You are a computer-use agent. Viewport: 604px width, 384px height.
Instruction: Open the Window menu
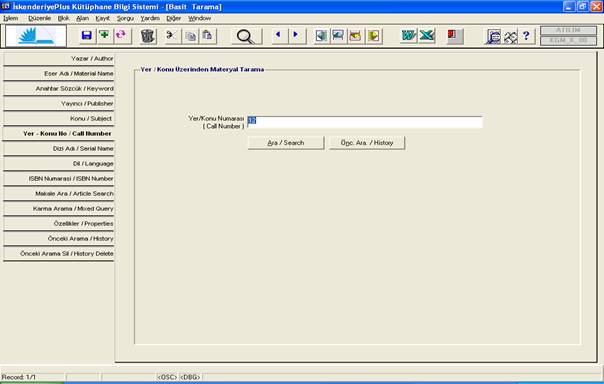pyautogui.click(x=199, y=18)
